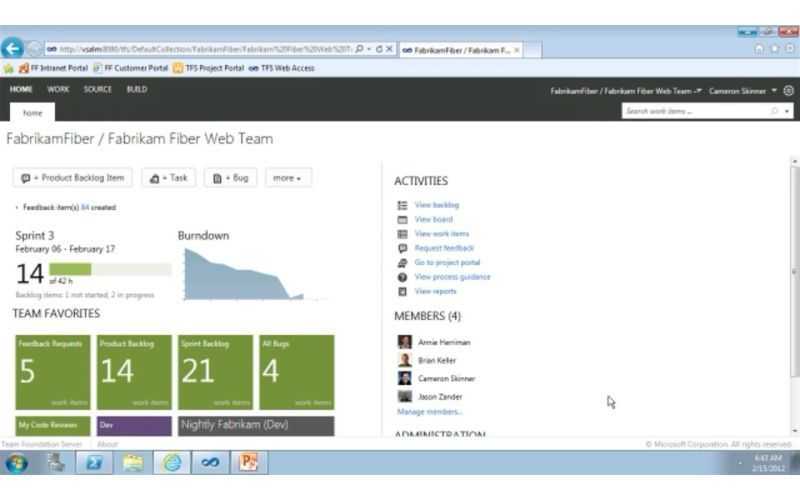Click the Manage members link
The height and width of the screenshot is (500, 800).
(429, 412)
